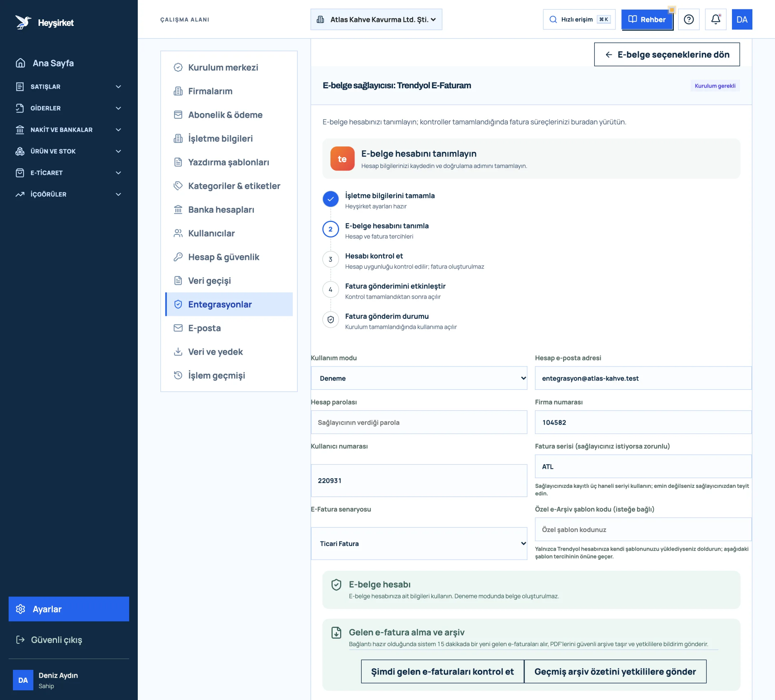Image resolution: width=775 pixels, height=700 pixels.
Task: Click the Kullanıcılar people icon
Action: pos(178,233)
